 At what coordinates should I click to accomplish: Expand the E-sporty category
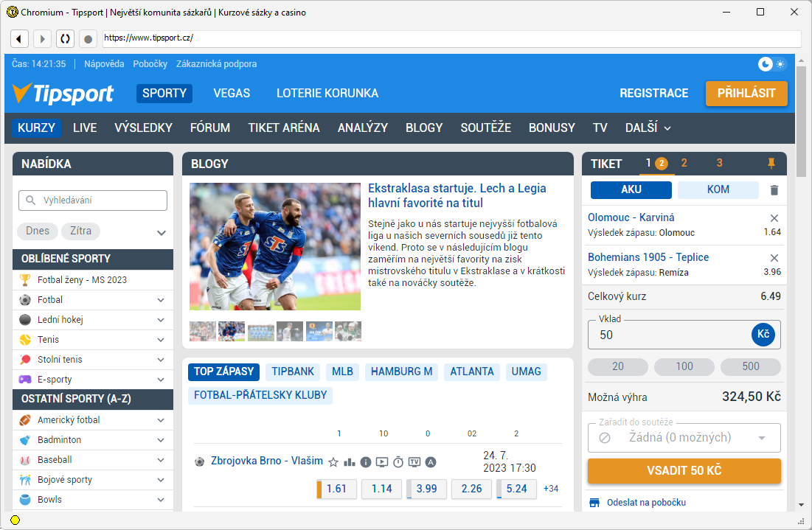161,380
